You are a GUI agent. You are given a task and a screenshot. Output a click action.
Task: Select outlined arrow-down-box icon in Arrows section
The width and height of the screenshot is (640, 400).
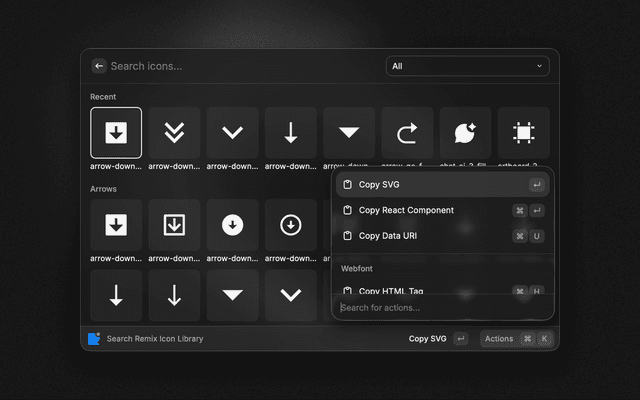click(x=174, y=225)
